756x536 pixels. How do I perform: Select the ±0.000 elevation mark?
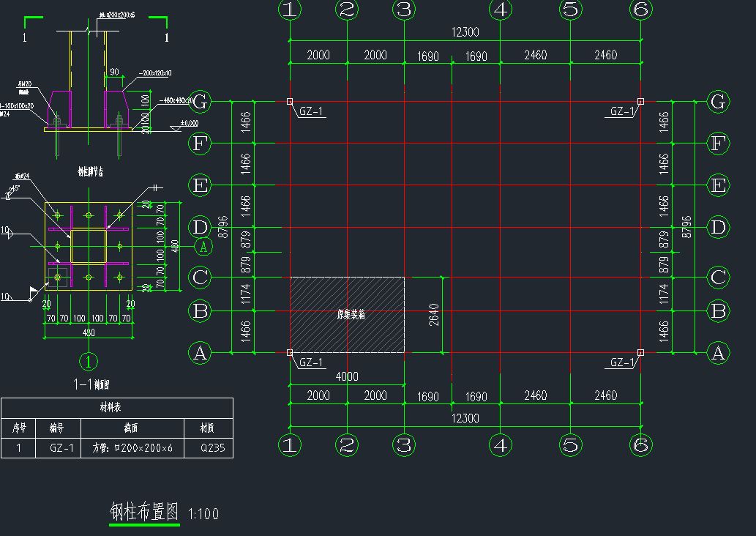(x=189, y=124)
